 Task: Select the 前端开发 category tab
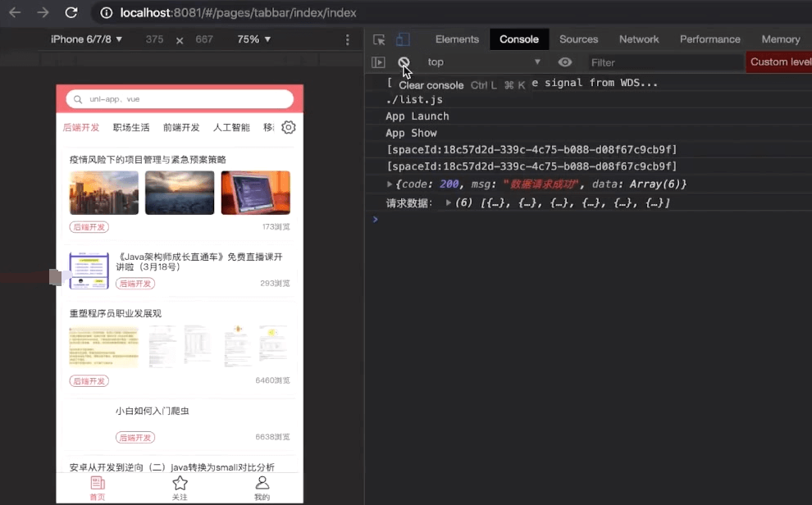[181, 127]
